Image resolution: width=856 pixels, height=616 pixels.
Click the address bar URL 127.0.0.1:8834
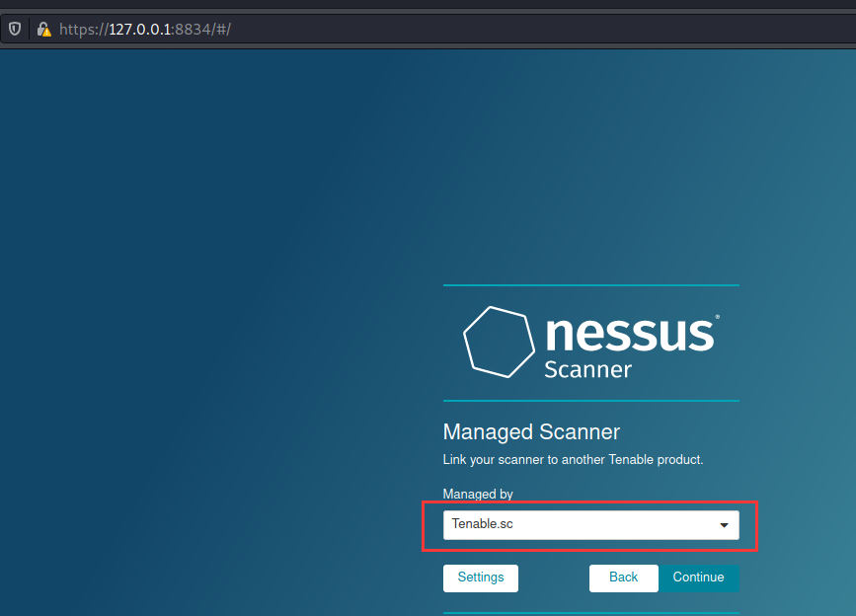tap(145, 29)
